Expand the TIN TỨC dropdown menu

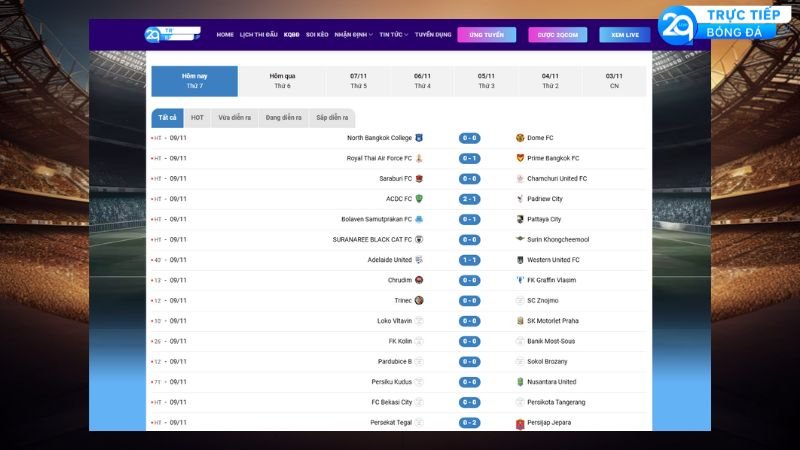[x=393, y=35]
